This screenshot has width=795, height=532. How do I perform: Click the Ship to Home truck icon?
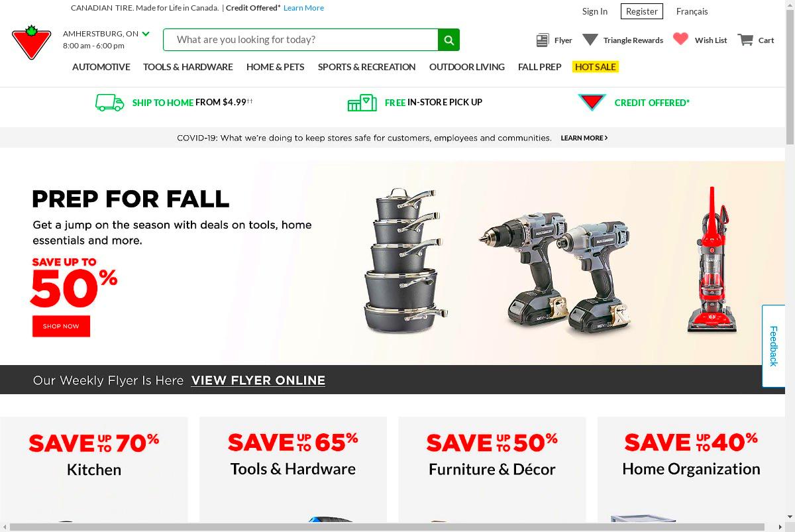coord(110,103)
